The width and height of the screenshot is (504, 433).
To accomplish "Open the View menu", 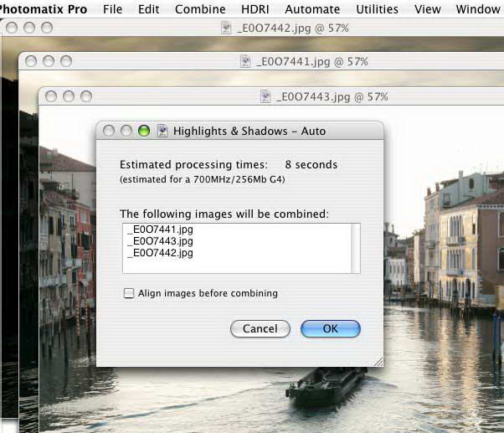I will [x=428, y=9].
